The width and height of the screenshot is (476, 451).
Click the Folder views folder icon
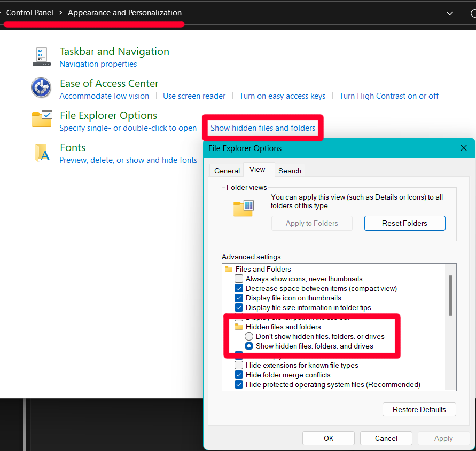coord(244,208)
